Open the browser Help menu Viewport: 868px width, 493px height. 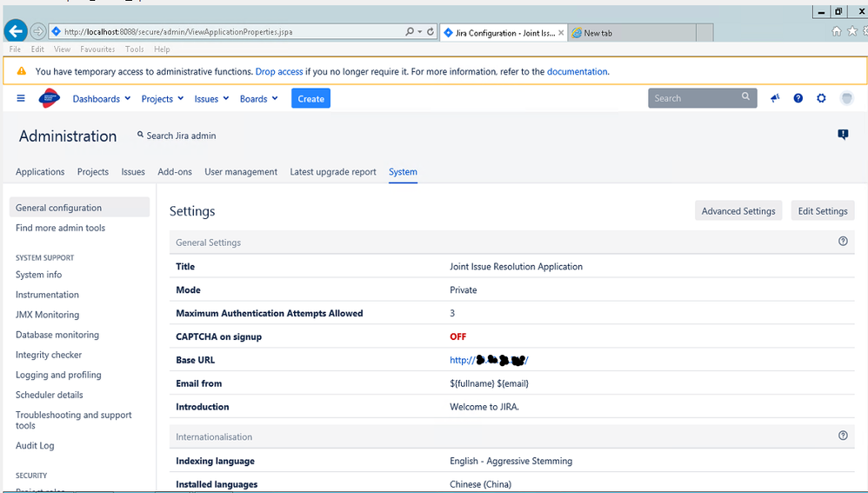coord(162,50)
